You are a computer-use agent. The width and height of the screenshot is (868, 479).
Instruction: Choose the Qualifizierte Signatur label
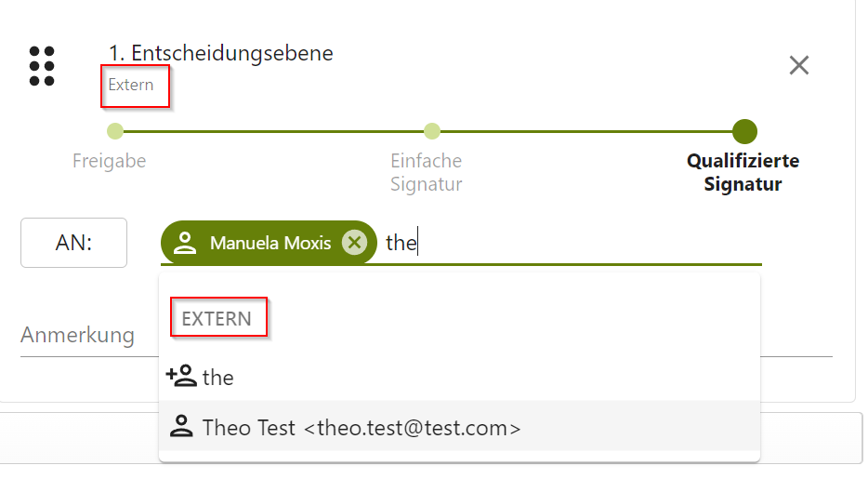(x=743, y=172)
